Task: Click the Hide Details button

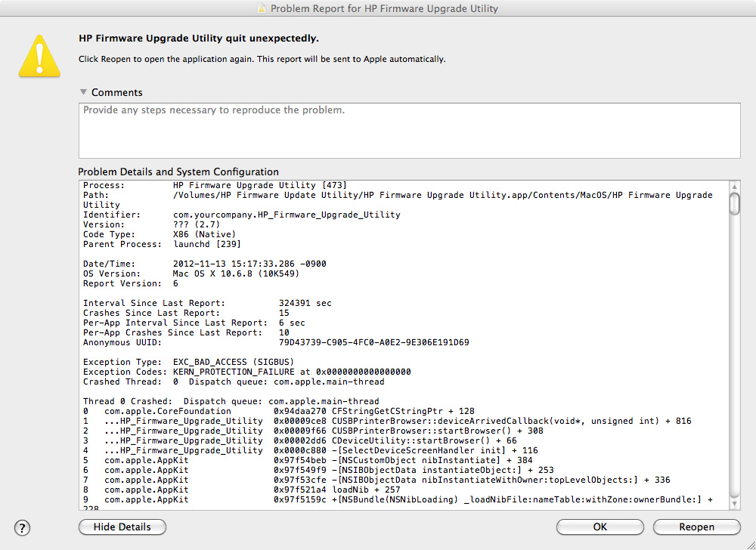Action: (x=122, y=527)
